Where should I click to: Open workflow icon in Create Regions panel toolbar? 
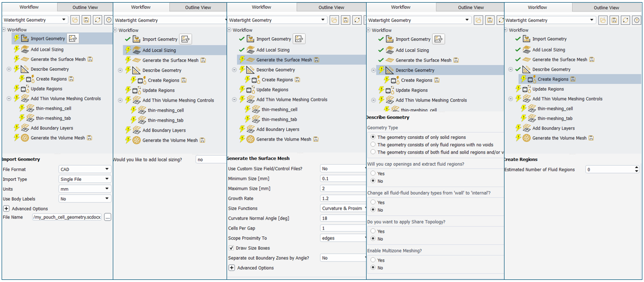click(604, 20)
